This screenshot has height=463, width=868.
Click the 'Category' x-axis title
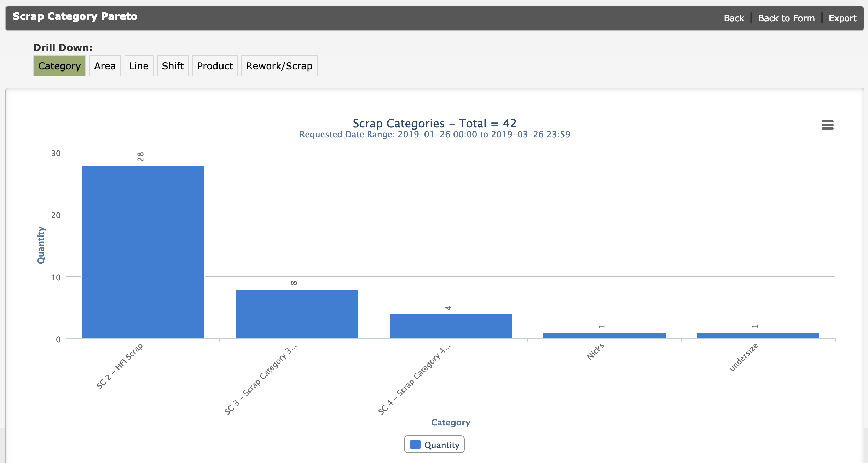pos(451,422)
